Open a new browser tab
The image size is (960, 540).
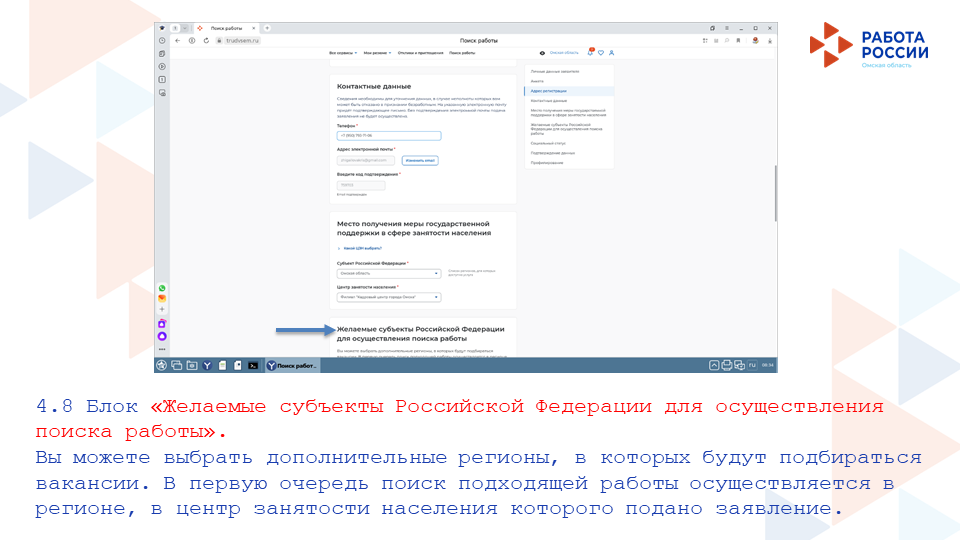[x=267, y=27]
